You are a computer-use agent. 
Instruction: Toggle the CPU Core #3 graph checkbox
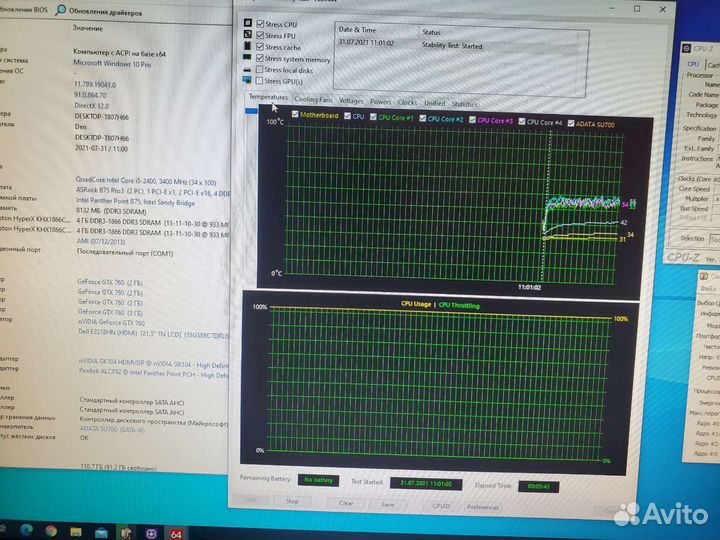point(472,120)
